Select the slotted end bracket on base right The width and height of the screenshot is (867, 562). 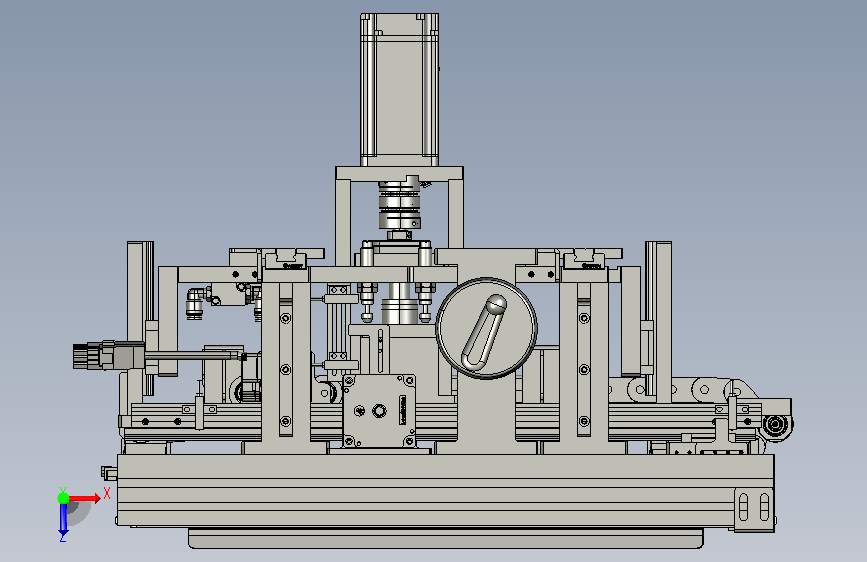754,508
